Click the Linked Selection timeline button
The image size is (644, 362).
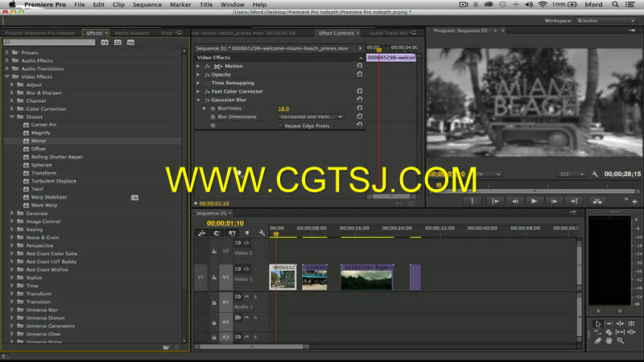coord(232,233)
